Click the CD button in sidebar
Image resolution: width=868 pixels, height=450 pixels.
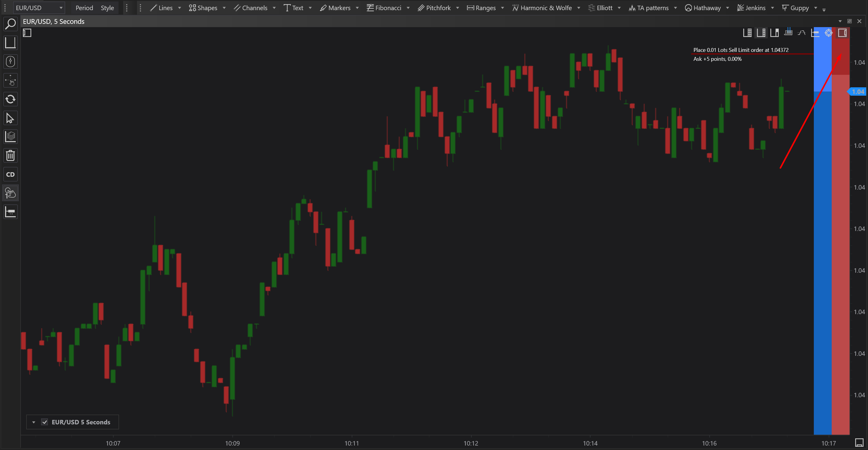coord(10,174)
